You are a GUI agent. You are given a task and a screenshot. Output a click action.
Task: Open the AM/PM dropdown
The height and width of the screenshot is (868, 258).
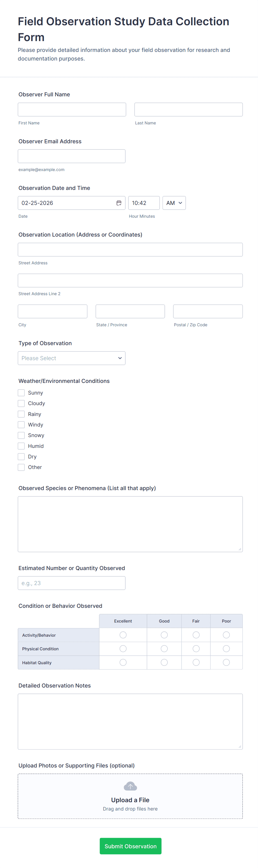[x=174, y=203]
